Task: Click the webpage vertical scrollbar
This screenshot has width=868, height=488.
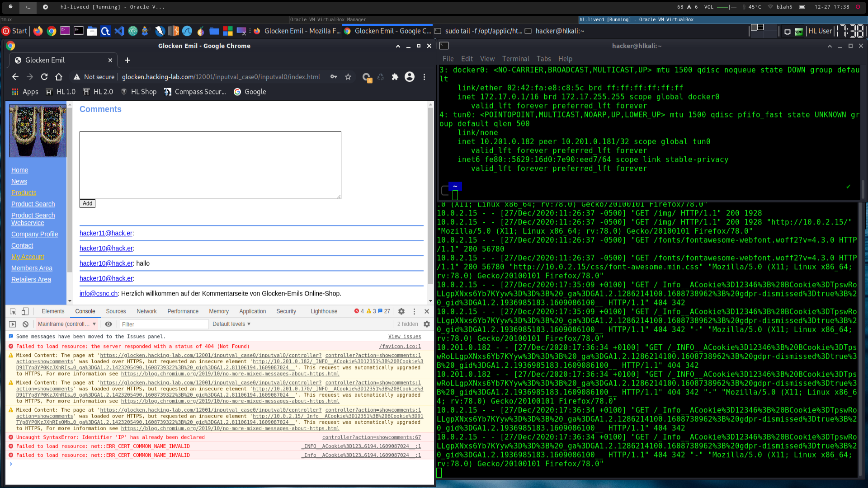Action: point(430,194)
